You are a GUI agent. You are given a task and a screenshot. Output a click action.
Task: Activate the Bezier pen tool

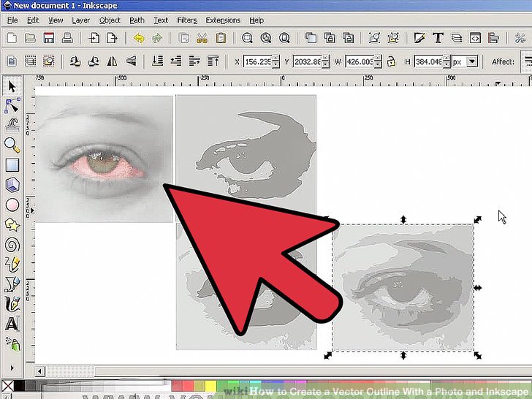(12, 284)
